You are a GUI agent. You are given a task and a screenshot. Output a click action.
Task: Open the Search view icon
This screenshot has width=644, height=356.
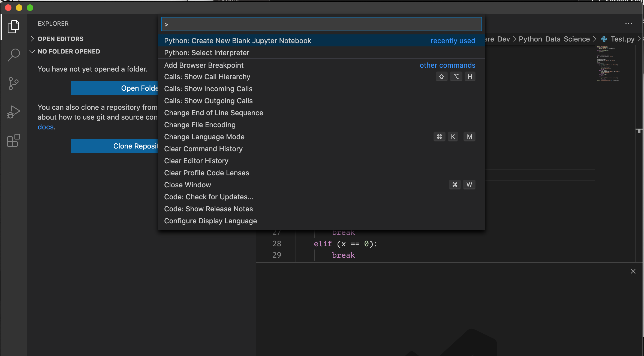tap(13, 55)
